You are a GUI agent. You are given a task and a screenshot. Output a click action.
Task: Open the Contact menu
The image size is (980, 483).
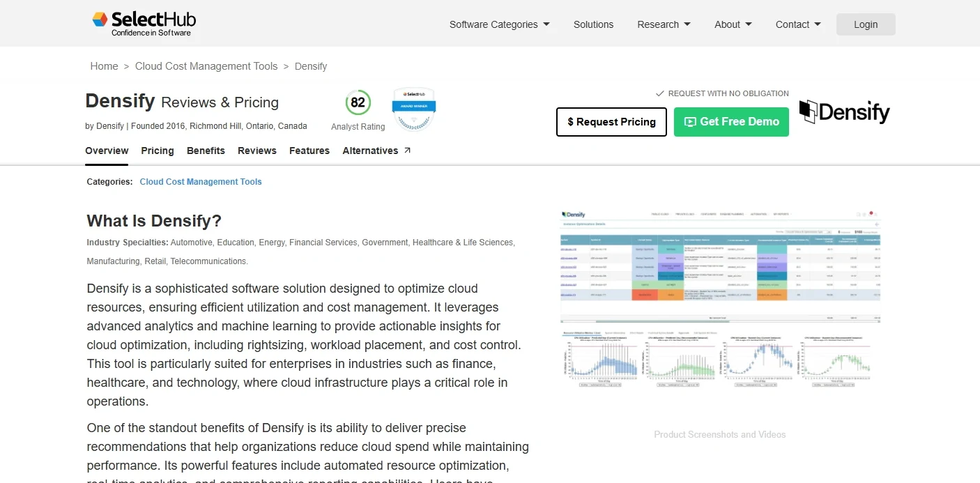pos(797,24)
